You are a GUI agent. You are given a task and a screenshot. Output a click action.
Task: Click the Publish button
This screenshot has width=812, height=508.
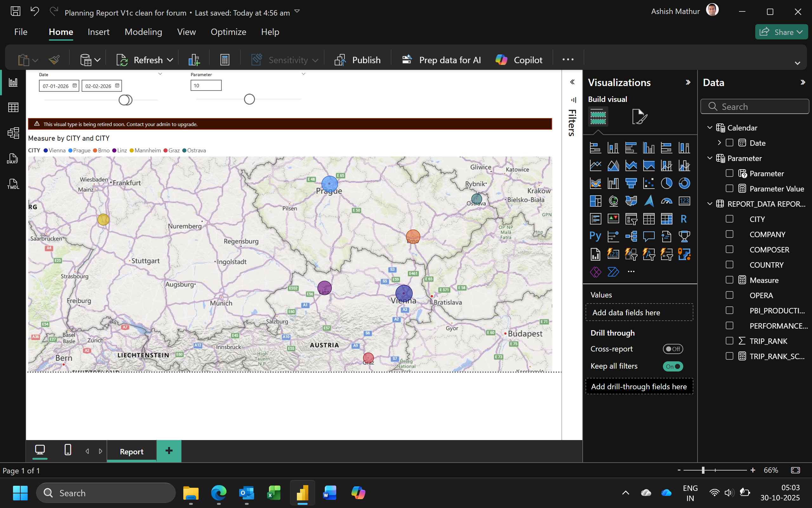[x=357, y=60]
